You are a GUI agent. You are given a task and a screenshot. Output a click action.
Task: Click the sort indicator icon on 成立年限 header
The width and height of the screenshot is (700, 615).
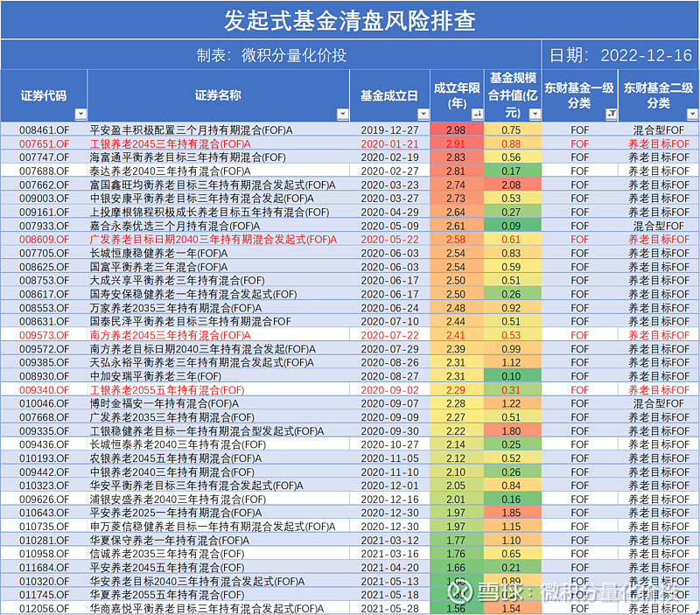478,113
